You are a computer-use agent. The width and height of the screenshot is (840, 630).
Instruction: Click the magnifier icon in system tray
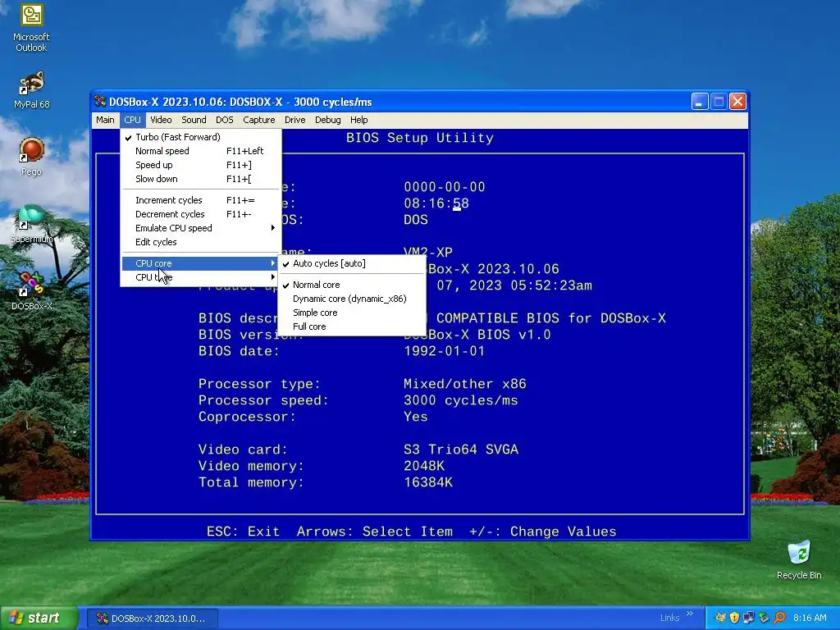[x=779, y=618]
